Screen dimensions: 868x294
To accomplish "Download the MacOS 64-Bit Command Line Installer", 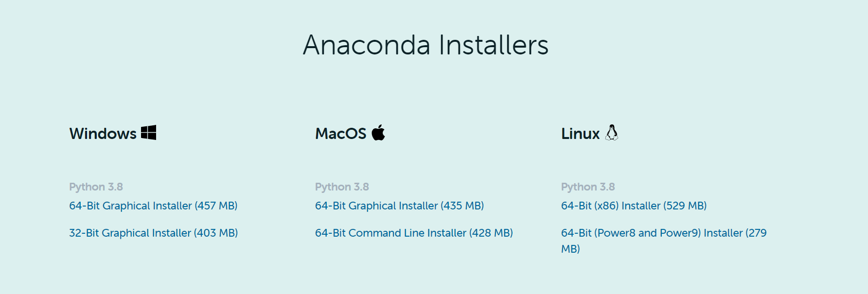I will click(414, 233).
